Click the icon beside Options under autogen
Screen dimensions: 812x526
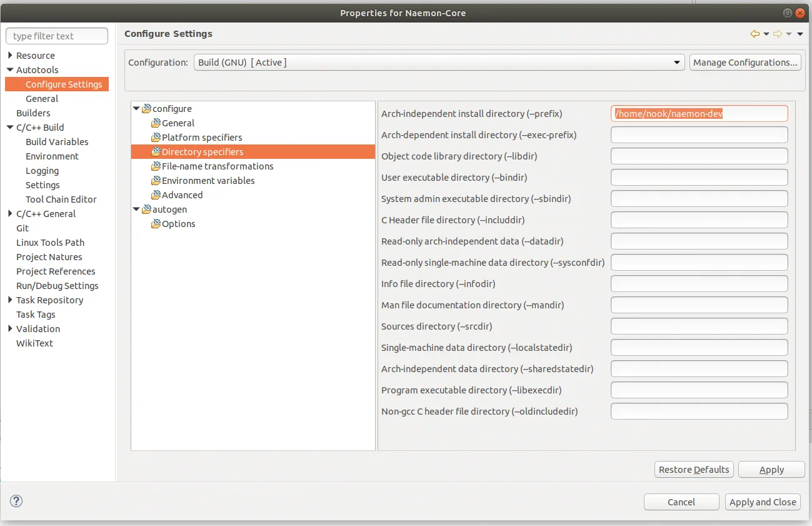tap(156, 224)
